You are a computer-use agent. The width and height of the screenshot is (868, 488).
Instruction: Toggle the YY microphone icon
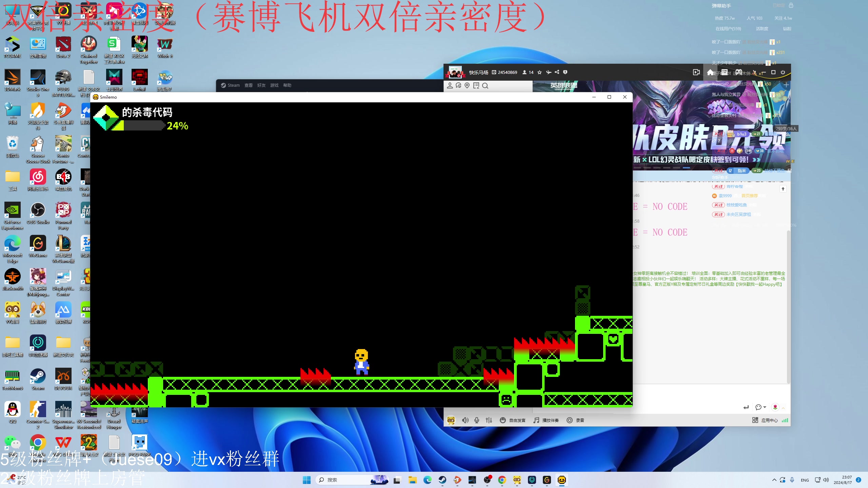pyautogui.click(x=477, y=420)
